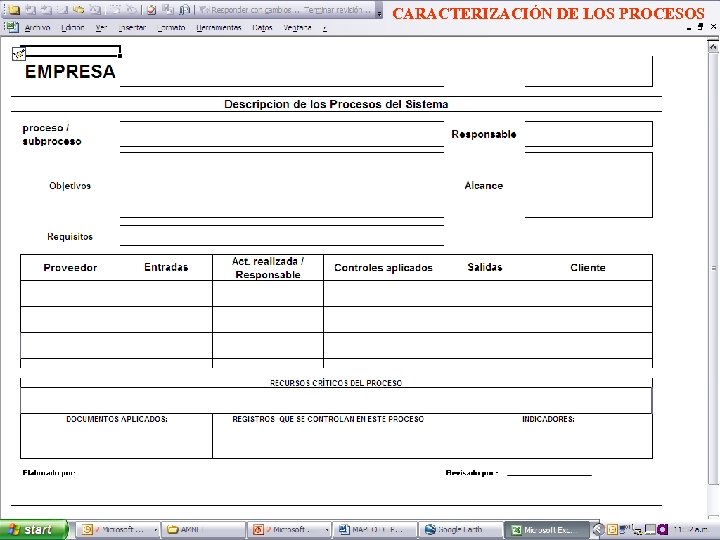
Task: Select the Objetivos entry area
Action: [x=282, y=185]
